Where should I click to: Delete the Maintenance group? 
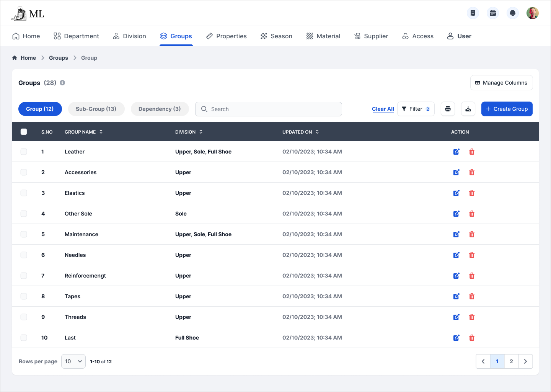click(472, 234)
